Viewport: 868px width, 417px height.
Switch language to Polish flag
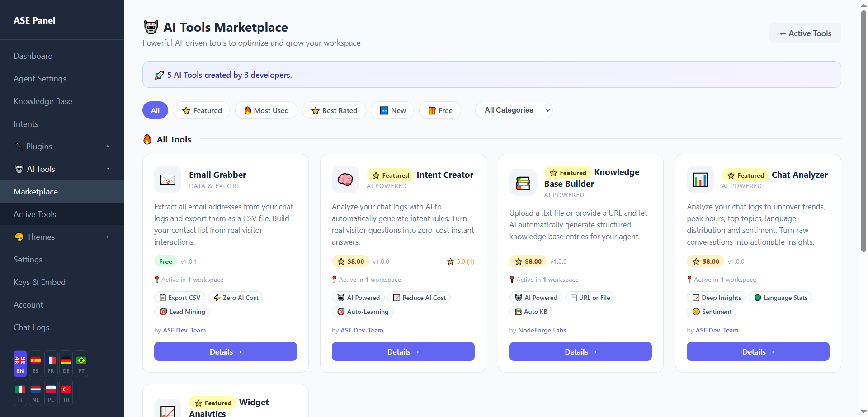click(x=51, y=393)
